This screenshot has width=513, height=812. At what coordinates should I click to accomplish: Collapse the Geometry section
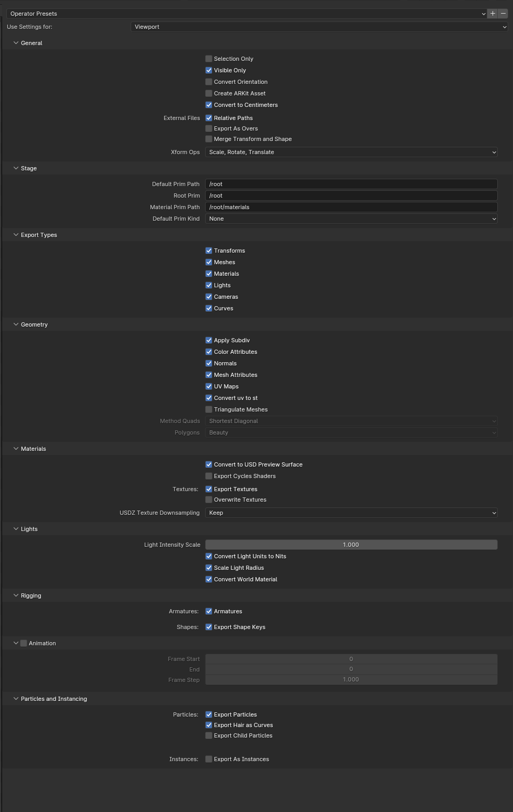pos(16,324)
